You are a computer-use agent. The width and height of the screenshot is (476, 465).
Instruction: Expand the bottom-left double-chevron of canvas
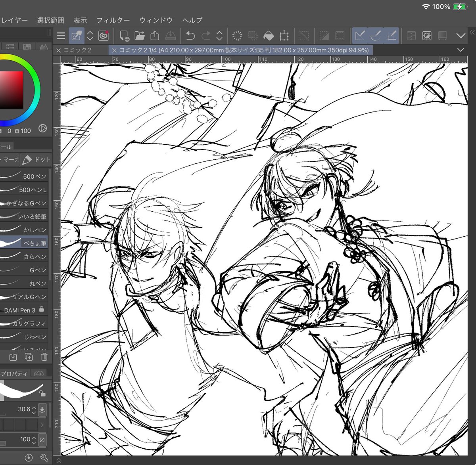click(x=59, y=461)
